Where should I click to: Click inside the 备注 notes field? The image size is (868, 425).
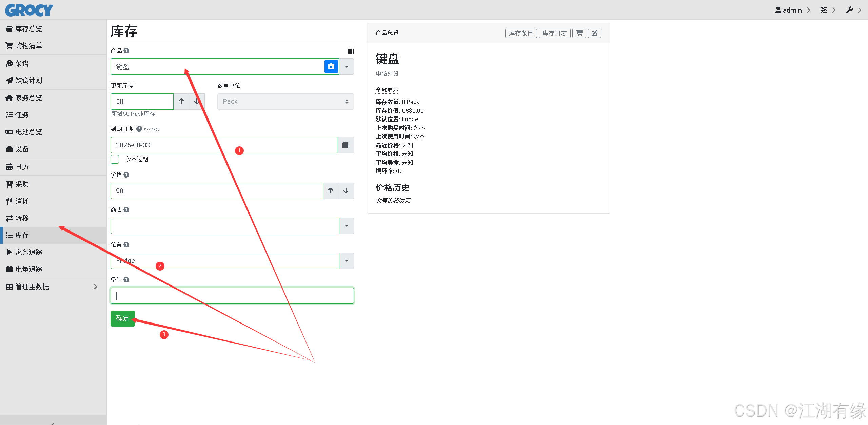tap(232, 295)
